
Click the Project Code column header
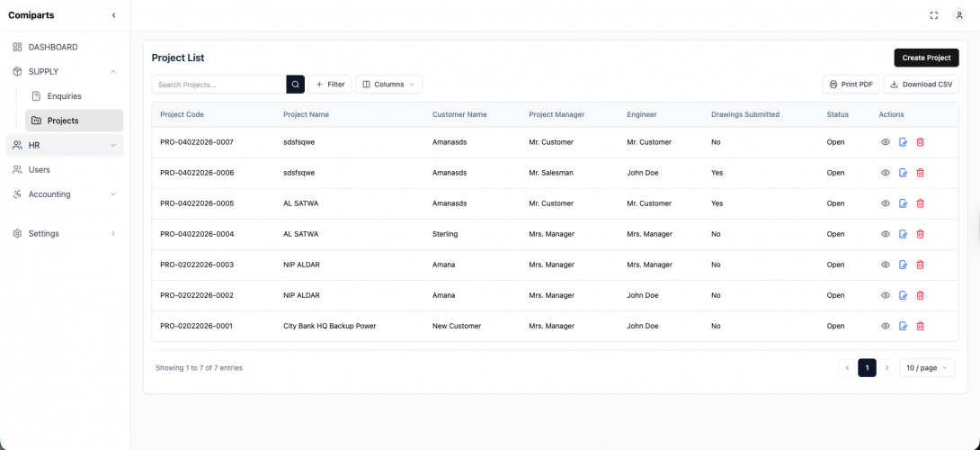[x=182, y=114]
